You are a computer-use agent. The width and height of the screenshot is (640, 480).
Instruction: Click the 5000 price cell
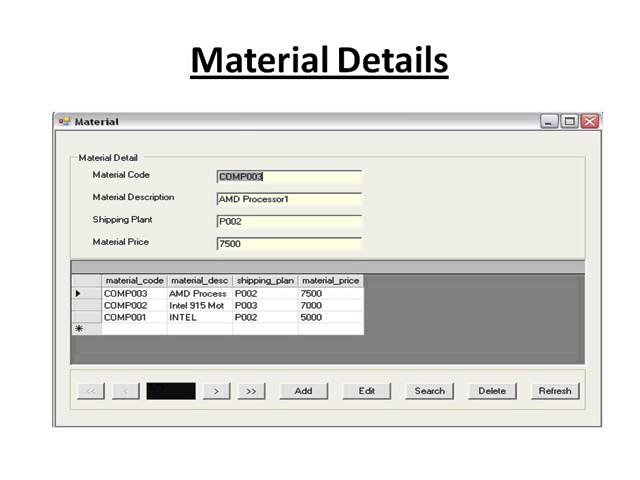click(331, 317)
